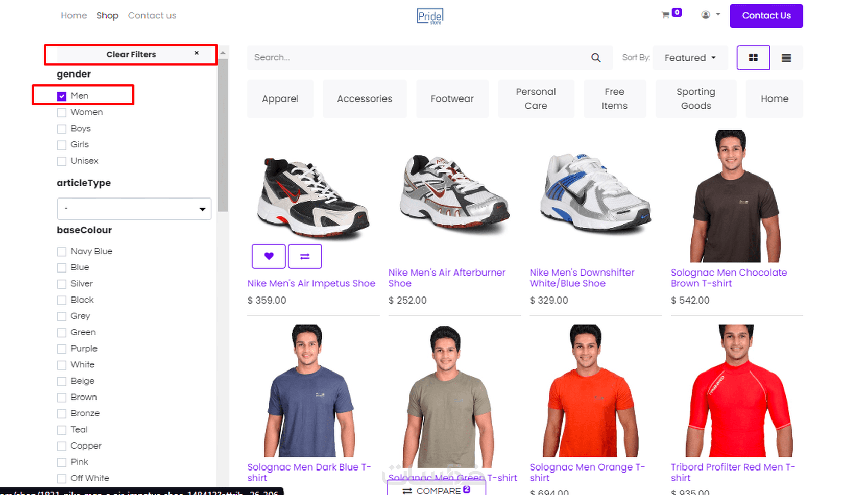Select the Personal Care category tab
The image size is (868, 495).
pos(536,99)
